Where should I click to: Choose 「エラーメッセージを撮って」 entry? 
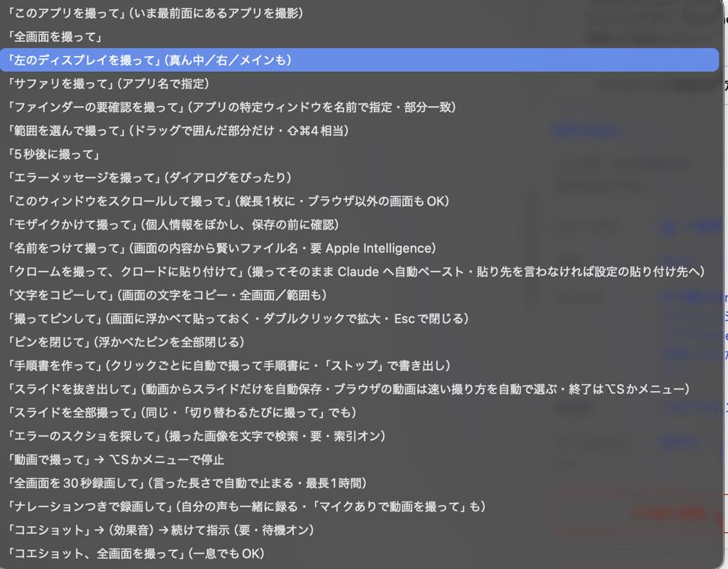359,177
